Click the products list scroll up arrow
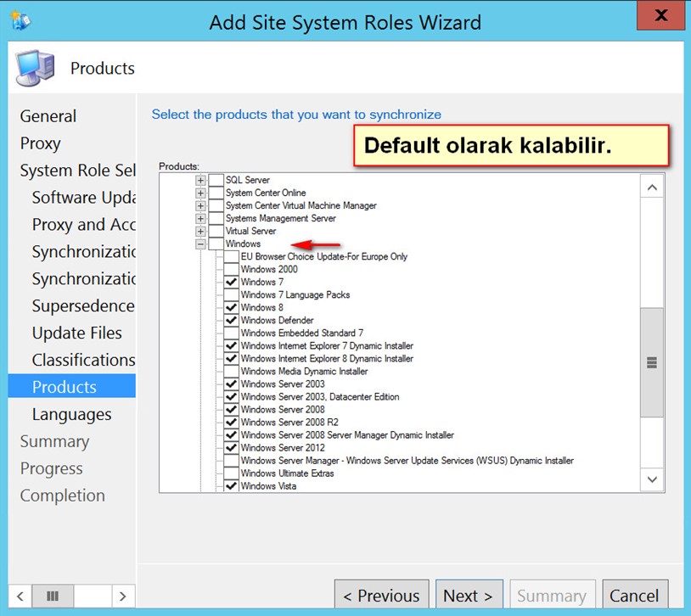This screenshot has height=616, width=691. [x=652, y=188]
